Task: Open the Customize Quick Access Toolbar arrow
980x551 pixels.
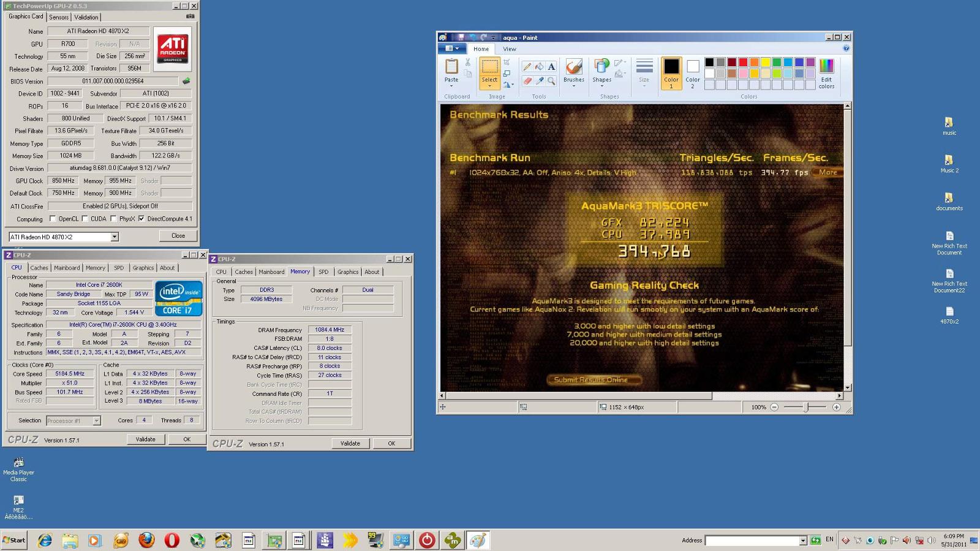Action: click(x=494, y=37)
